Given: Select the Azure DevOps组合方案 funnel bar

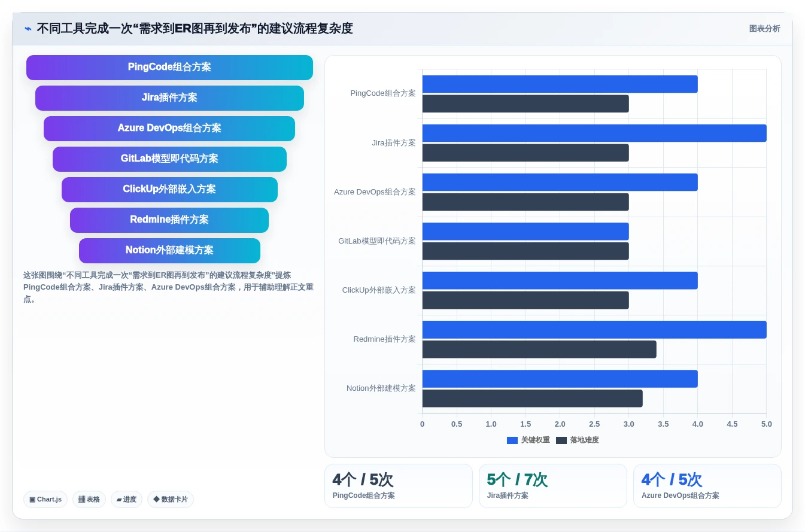Looking at the screenshot, I should [169, 128].
